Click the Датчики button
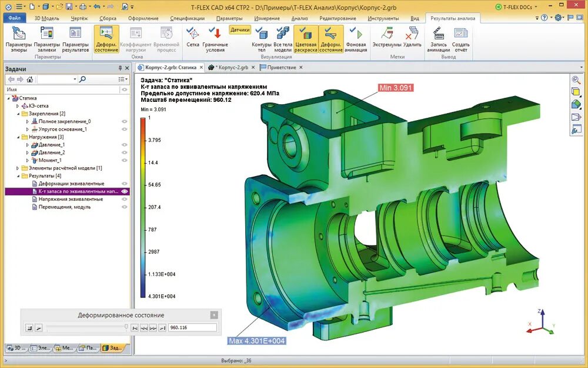The image size is (588, 368). tap(240, 29)
